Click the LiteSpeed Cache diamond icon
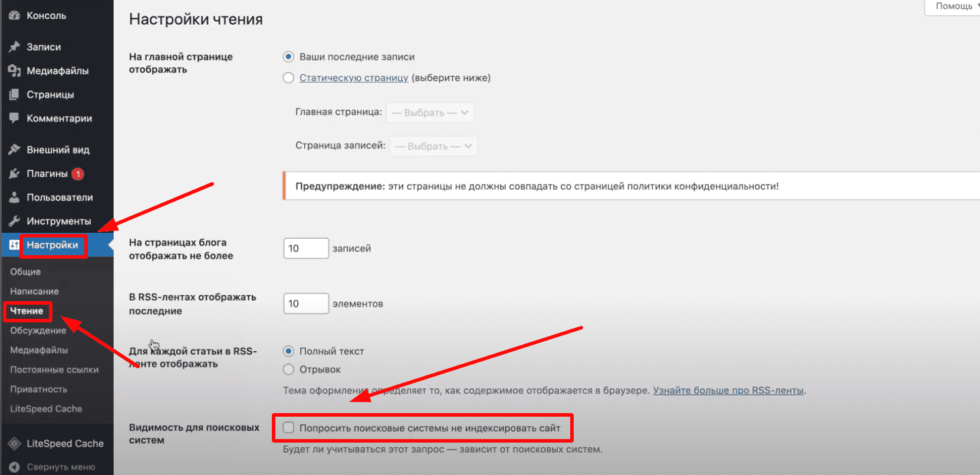Image resolution: width=980 pixels, height=475 pixels. [x=14, y=443]
